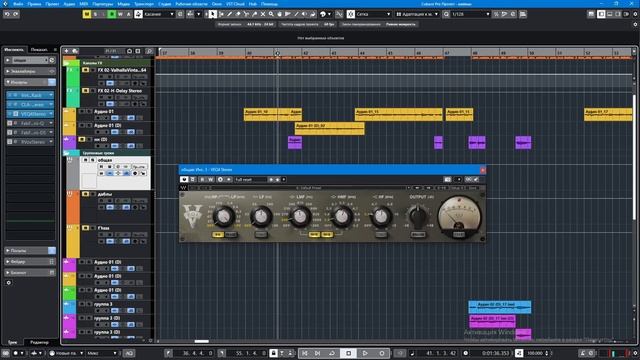Image resolution: width=640 pixels, height=360 pixels.
Task: Click the VEQ4 HF knob
Action: click(381, 216)
